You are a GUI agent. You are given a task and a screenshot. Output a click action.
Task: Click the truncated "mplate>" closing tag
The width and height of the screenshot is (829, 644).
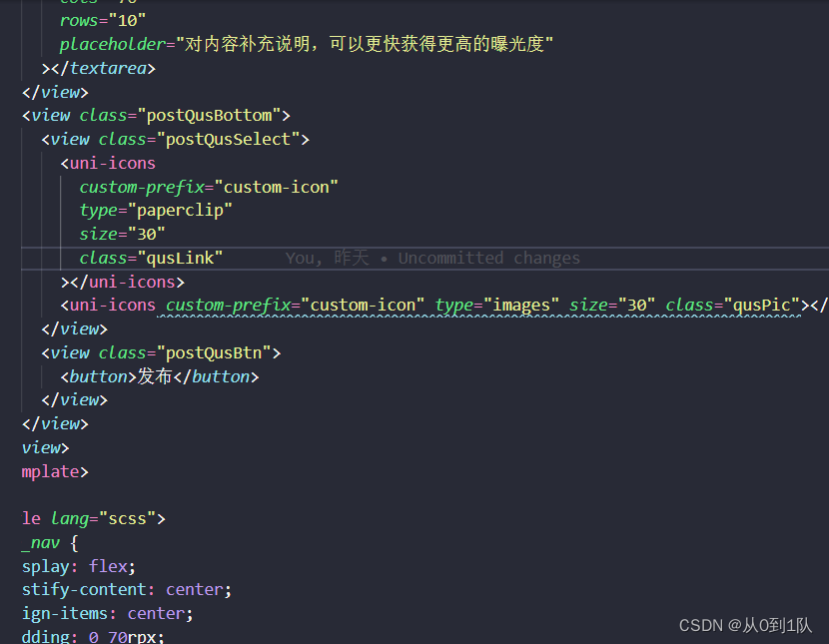[55, 471]
